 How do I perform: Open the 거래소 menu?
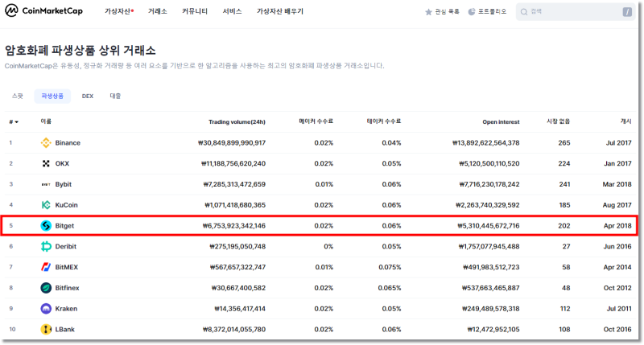157,11
